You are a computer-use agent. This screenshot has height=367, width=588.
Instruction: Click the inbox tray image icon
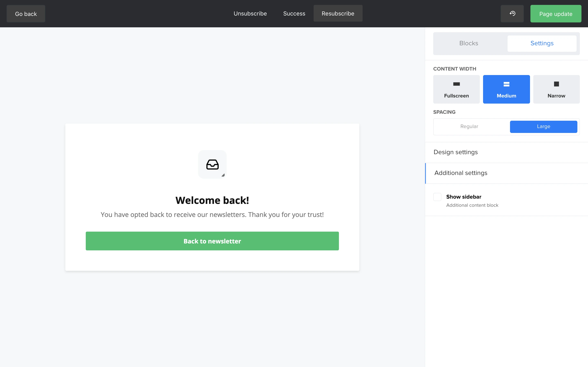[x=212, y=164]
